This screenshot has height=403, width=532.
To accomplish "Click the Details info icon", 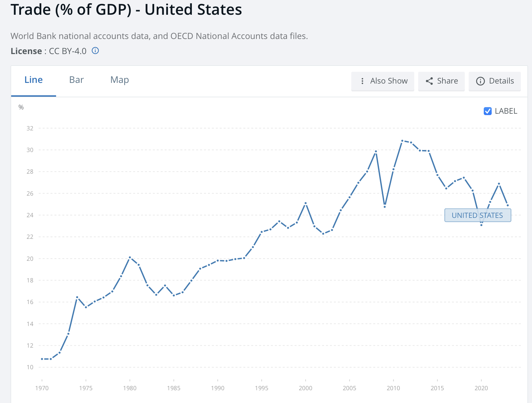I will coord(480,81).
